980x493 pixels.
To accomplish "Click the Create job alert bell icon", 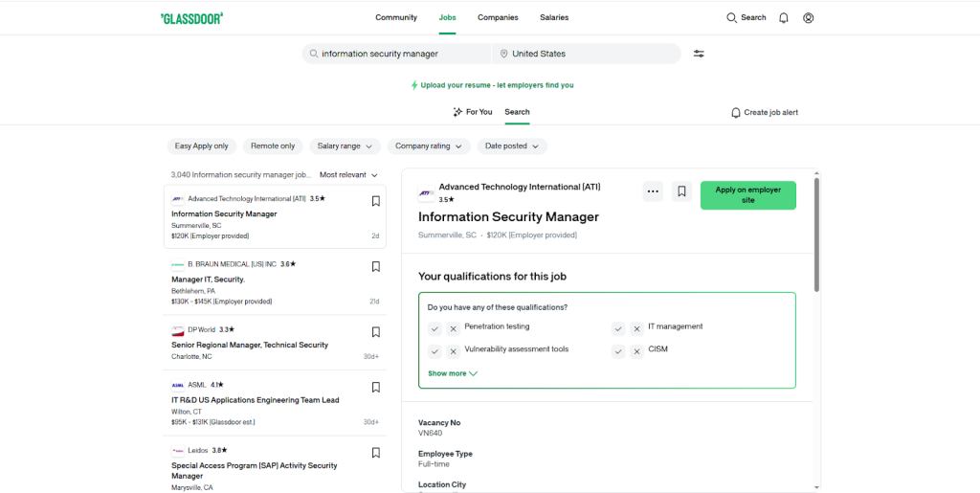I will (x=736, y=112).
